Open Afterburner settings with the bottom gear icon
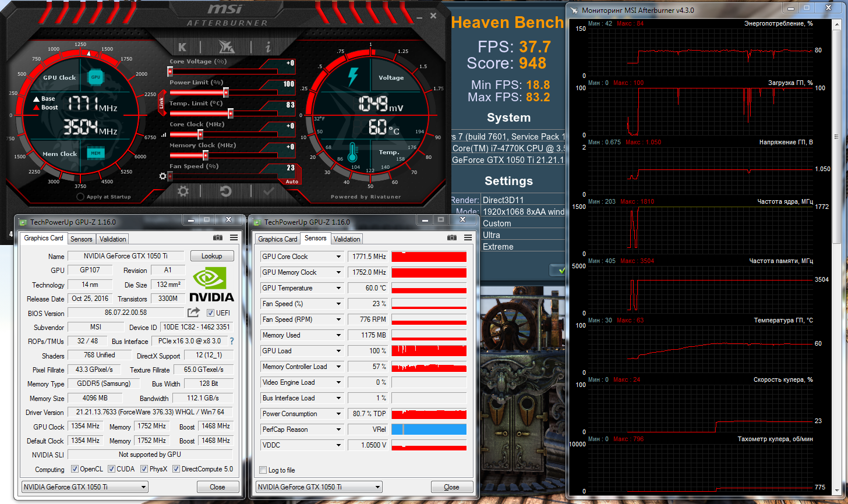Viewport: 848px width, 504px height. point(183,191)
